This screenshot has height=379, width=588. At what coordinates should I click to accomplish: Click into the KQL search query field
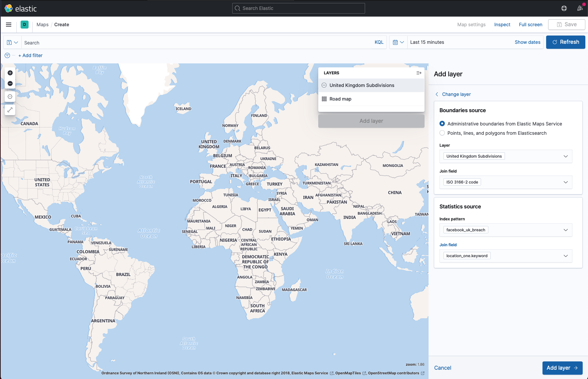point(196,43)
